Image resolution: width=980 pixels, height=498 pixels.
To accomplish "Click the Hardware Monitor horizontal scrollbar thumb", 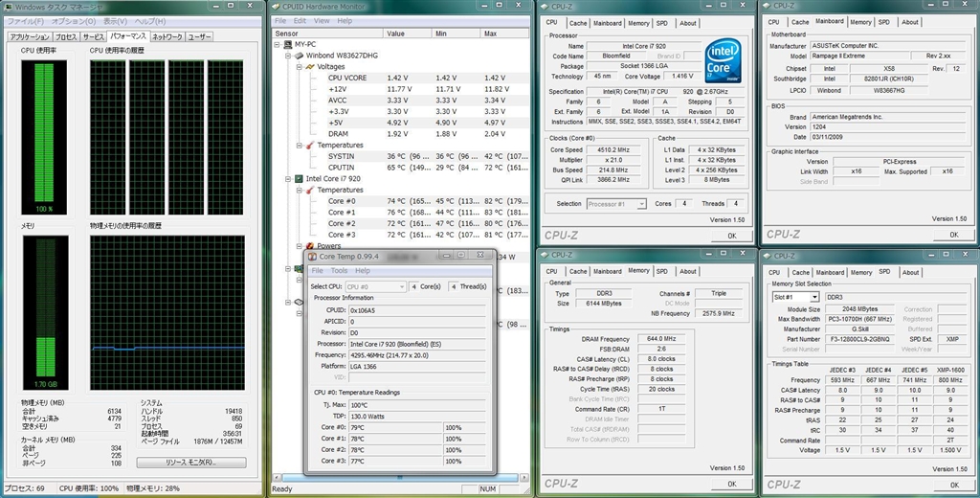I will [x=400, y=478].
